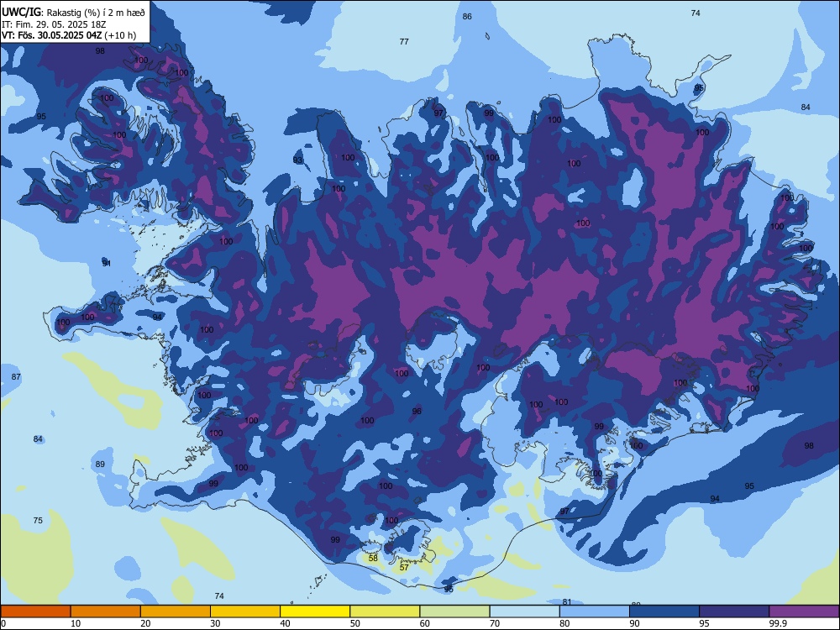Viewport: 840px width, 630px height.
Task: Click the value 57 on the map
Action: click(404, 567)
